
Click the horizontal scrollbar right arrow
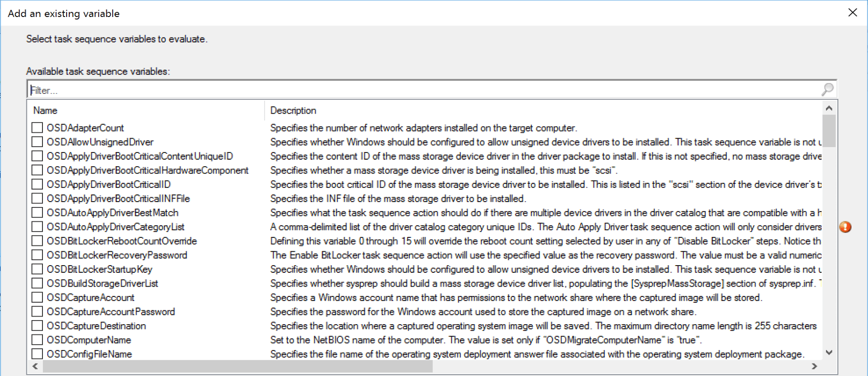(814, 366)
